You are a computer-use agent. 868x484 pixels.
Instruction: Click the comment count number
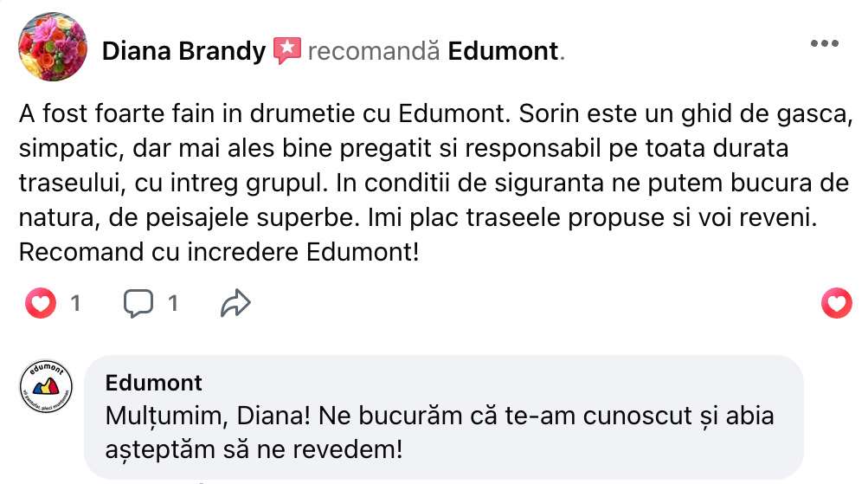coord(172,303)
